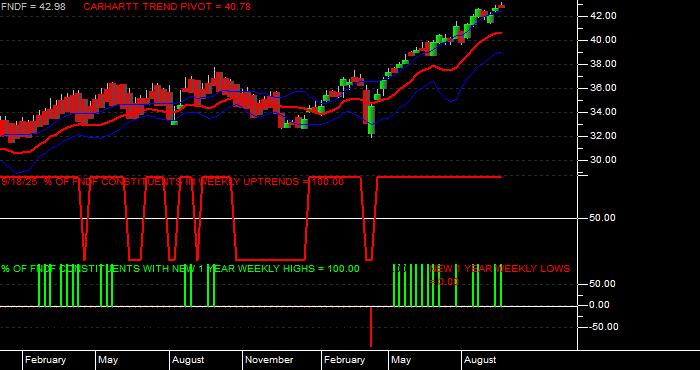Select the 34.00 price axis value

pos(603,112)
